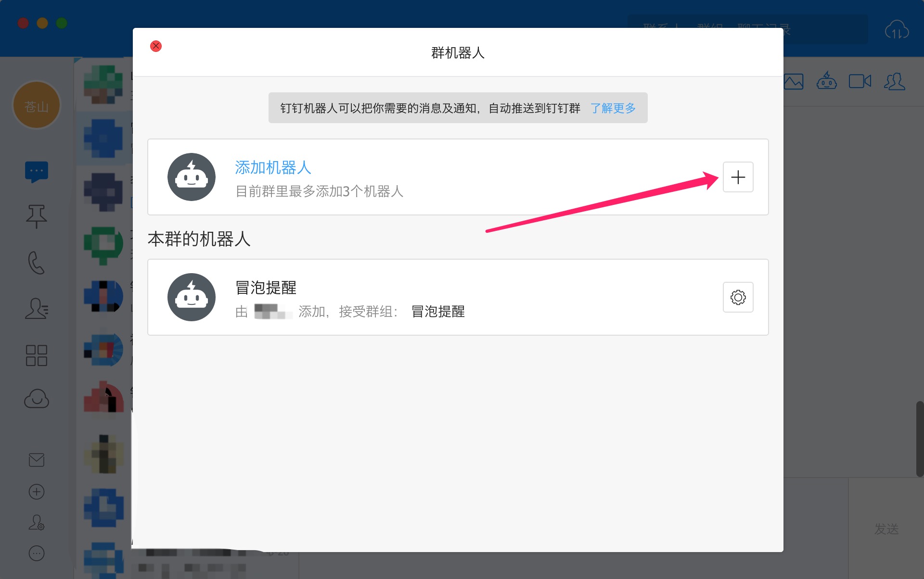Screen dimensions: 924x579
Task: Open the user settings icon in sidebar
Action: click(37, 523)
